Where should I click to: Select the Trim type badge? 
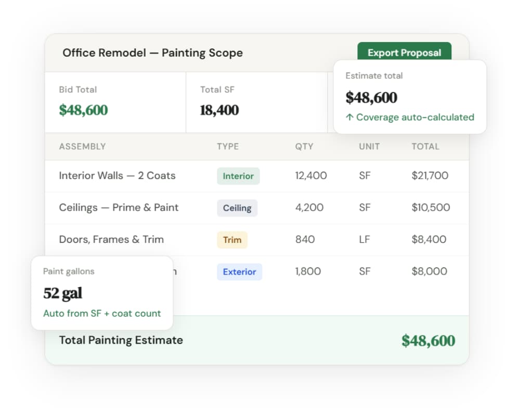(x=232, y=240)
